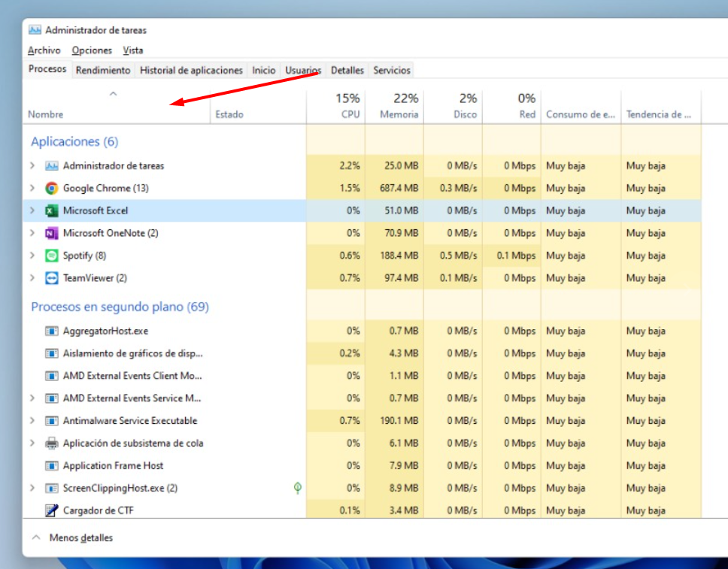Click the 0.1 Mbps network value
The width and height of the screenshot is (728, 569).
coord(516,256)
